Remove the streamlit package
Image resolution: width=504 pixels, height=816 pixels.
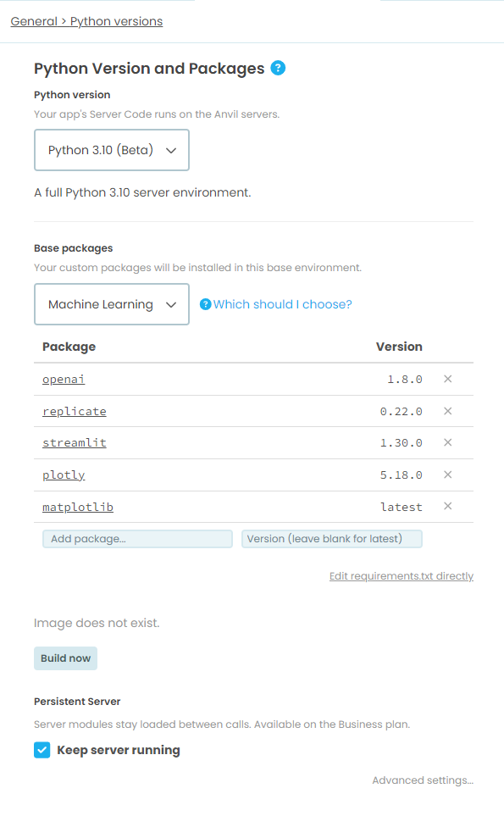447,442
